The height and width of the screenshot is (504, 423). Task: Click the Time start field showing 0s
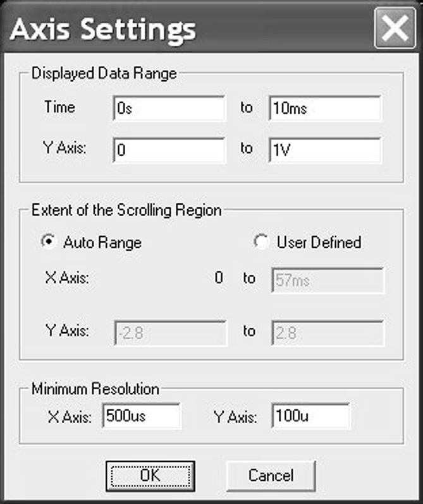[169, 108]
